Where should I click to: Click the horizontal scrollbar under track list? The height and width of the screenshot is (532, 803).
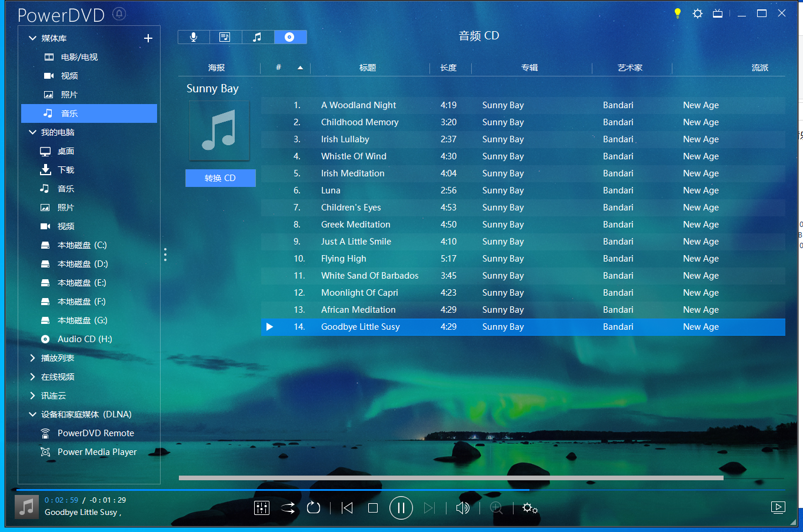coord(451,478)
